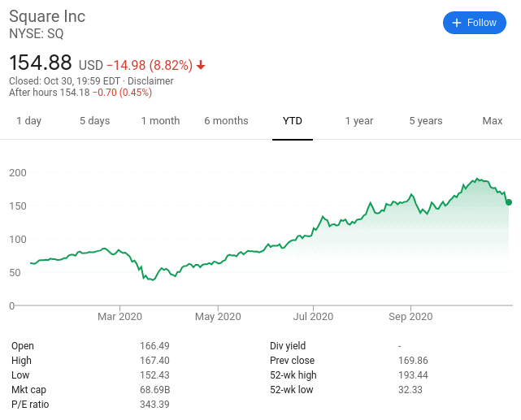Image resolution: width=521 pixels, height=420 pixels.
Task: Switch to the 1 month tab
Action: (160, 120)
